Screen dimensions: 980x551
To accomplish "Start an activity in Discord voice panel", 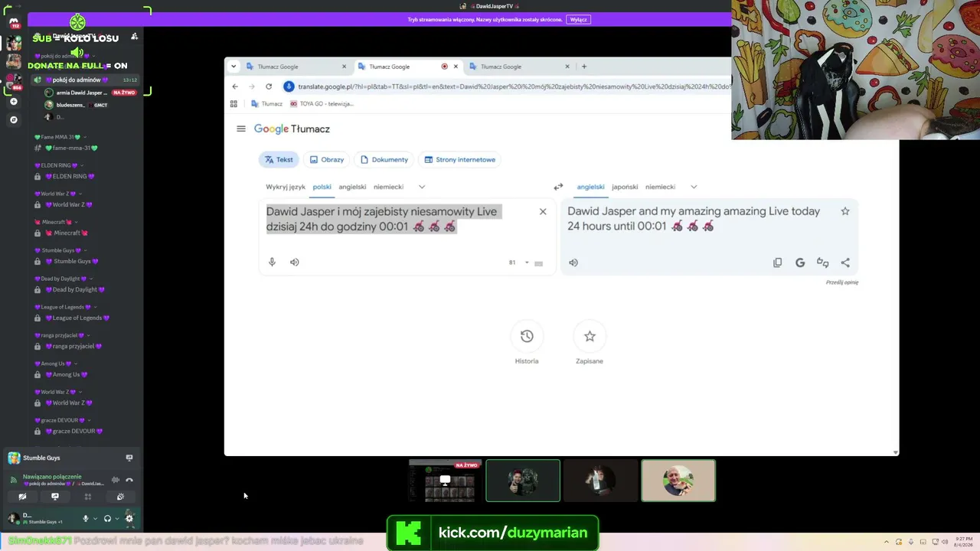I will tap(88, 497).
